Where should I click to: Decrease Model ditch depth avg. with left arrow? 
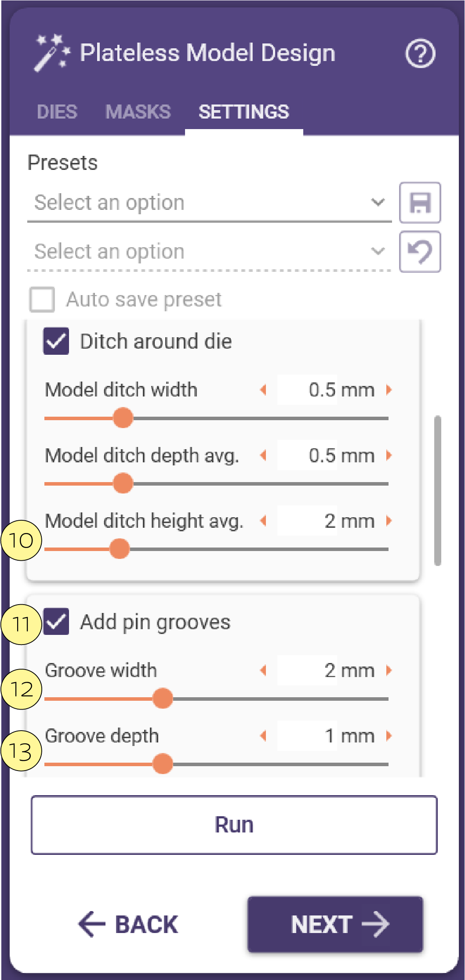click(264, 455)
